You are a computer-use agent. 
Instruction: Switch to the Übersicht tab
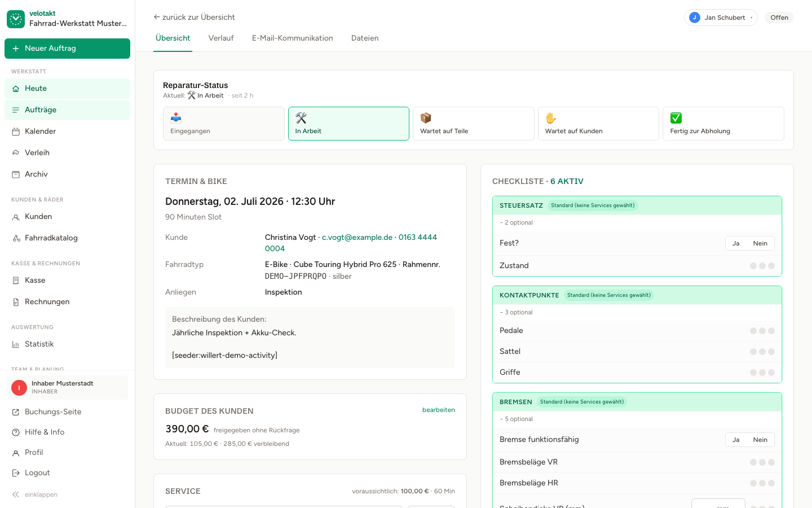click(173, 38)
